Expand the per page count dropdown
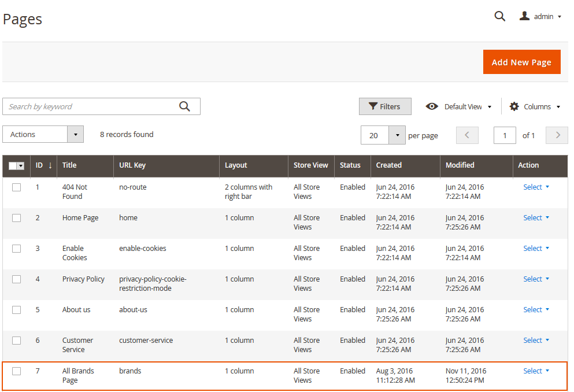The image size is (574, 392). coord(397,135)
